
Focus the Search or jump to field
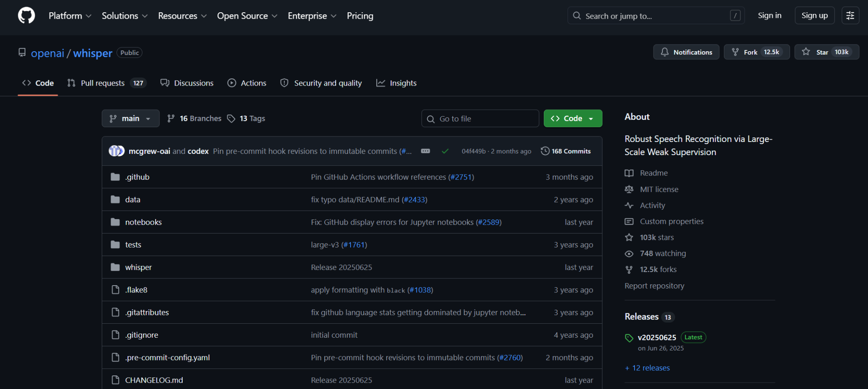(x=656, y=16)
